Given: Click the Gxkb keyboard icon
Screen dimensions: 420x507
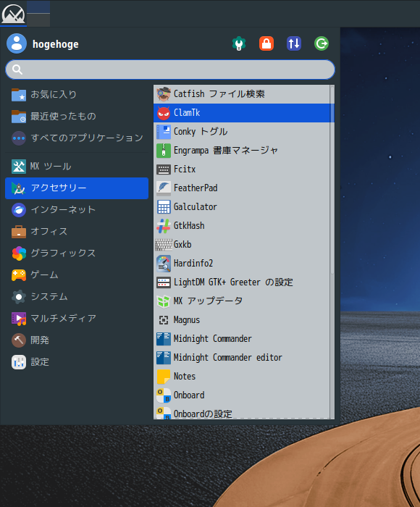Looking at the screenshot, I should pos(164,245).
